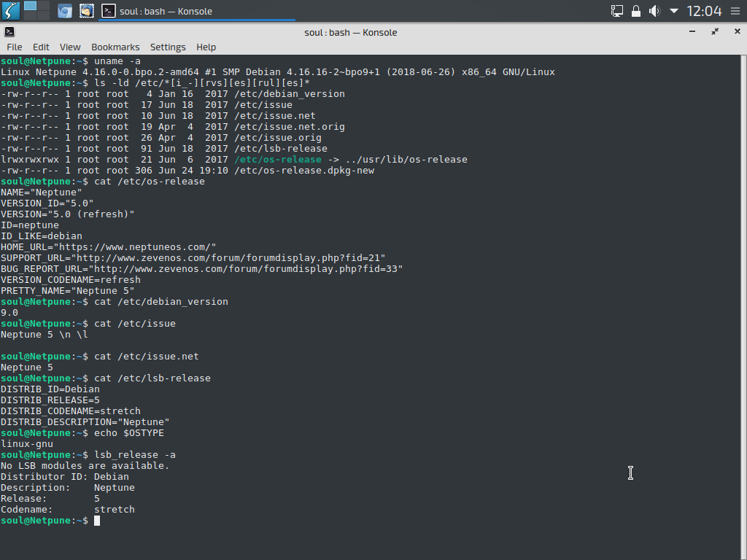Image resolution: width=747 pixels, height=560 pixels.
Task: Open the network connections tray icon
Action: [x=617, y=11]
